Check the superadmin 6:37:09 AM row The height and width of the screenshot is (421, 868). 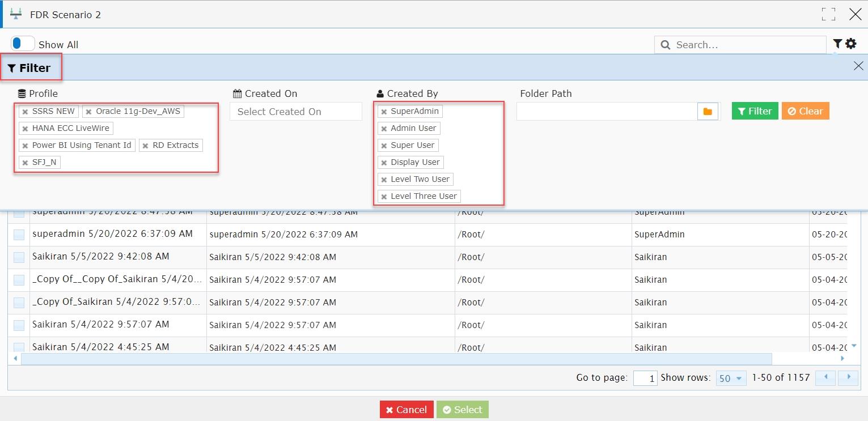(x=19, y=235)
